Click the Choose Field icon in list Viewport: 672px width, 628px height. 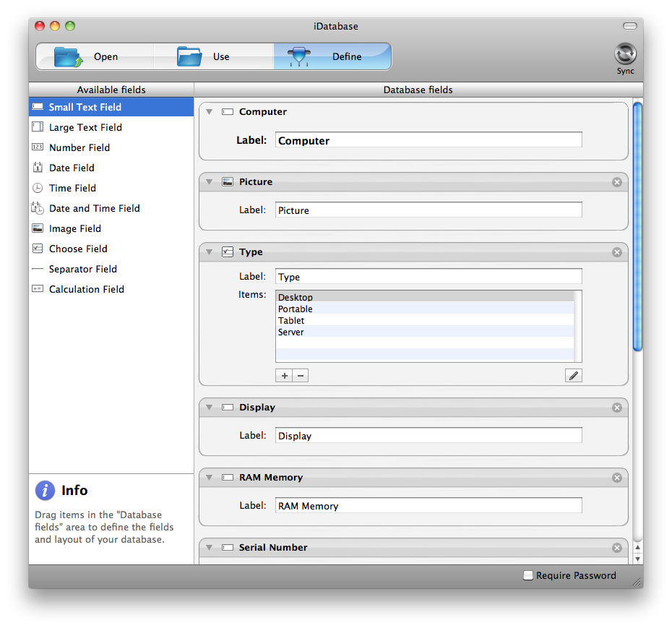click(38, 249)
